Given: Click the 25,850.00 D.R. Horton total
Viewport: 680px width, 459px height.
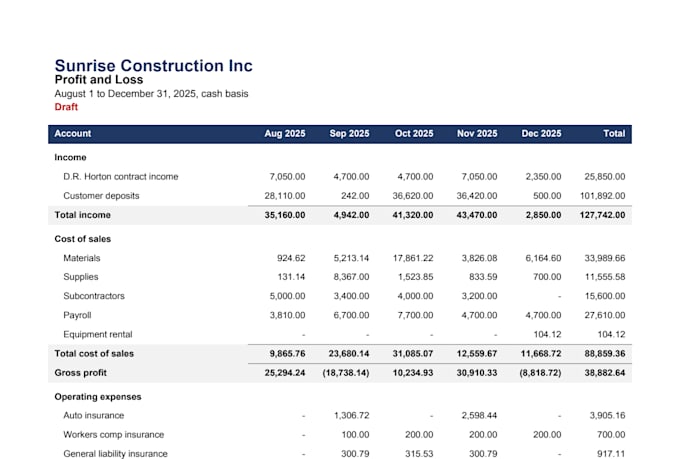Looking at the screenshot, I should 605,177.
